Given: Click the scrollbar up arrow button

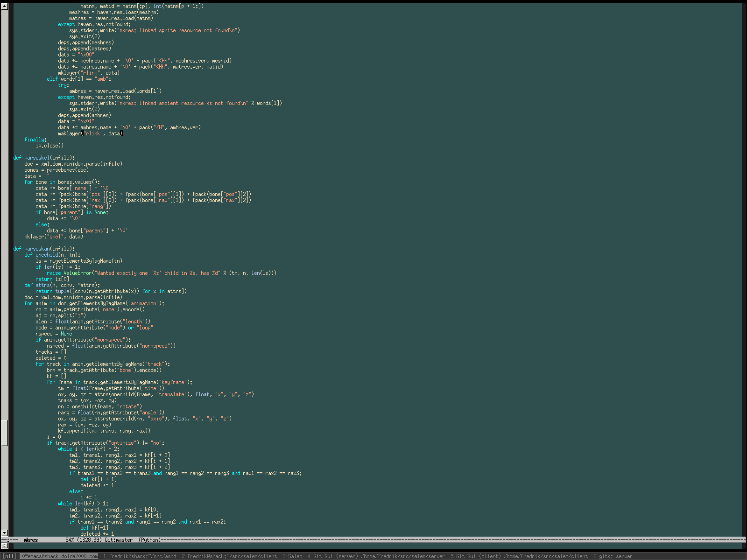Looking at the screenshot, I should pyautogui.click(x=4, y=7).
